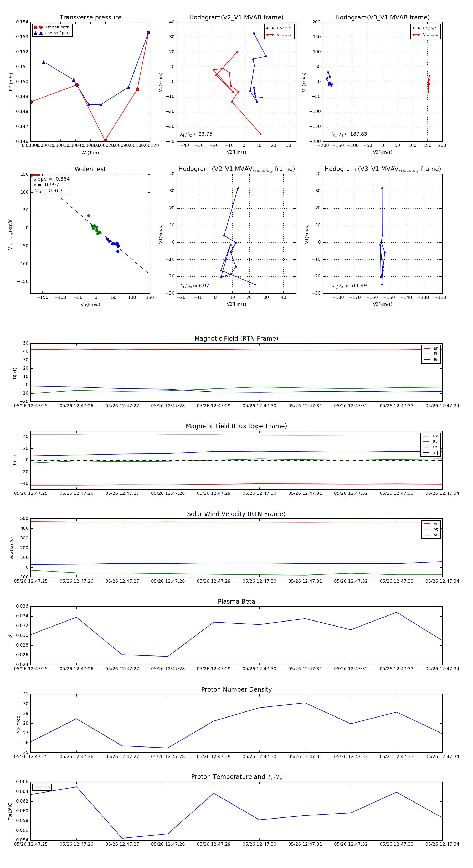Viewport: 473px width, 868px height.
Task: Click the 'Hodogram (V3_V1 MVAV remaining frame)' title
Action: [x=382, y=169]
